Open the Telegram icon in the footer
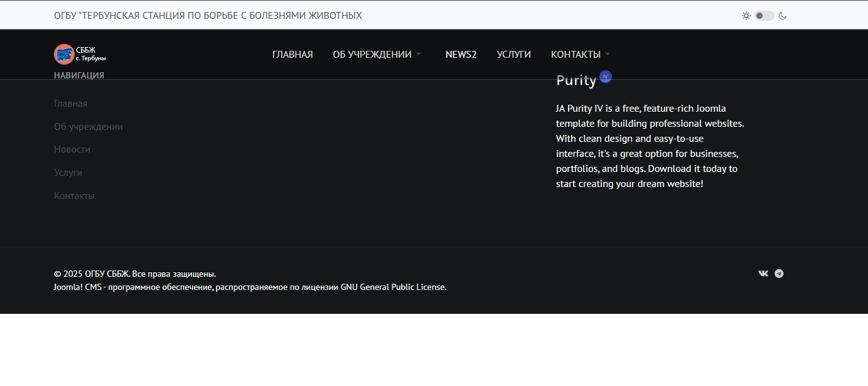This screenshot has width=868, height=386. coord(779,274)
